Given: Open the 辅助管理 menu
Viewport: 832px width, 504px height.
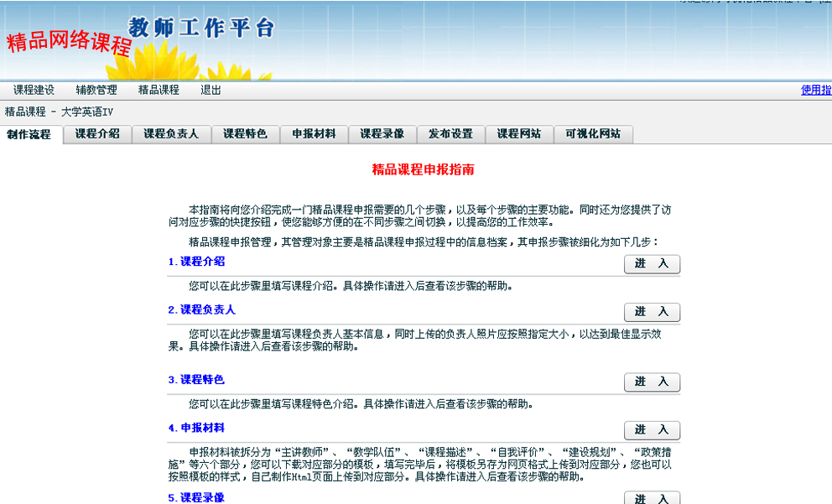Looking at the screenshot, I should tap(96, 90).
